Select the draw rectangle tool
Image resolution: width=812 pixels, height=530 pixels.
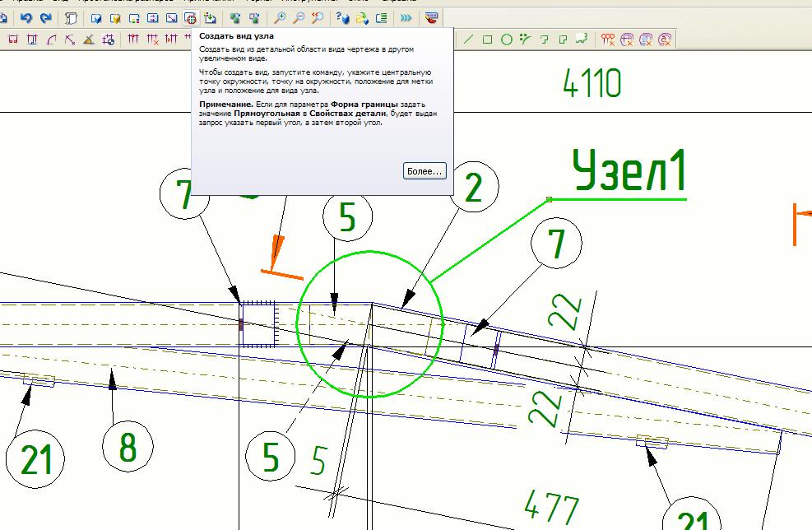pyautogui.click(x=487, y=39)
